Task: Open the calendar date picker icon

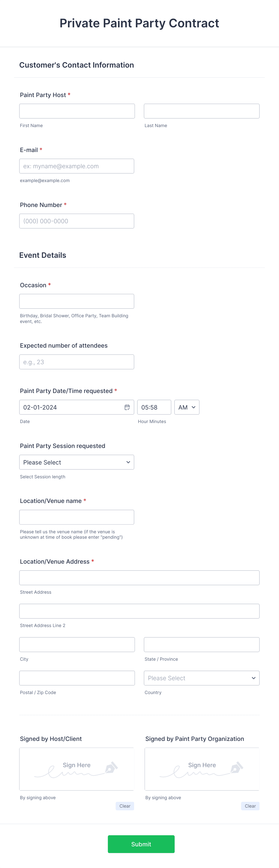Action: tap(127, 407)
